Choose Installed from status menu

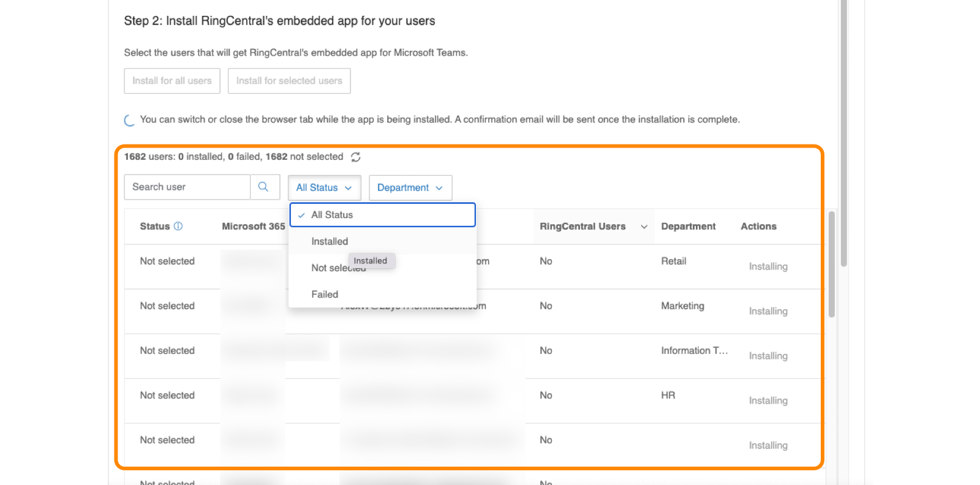pos(383,241)
